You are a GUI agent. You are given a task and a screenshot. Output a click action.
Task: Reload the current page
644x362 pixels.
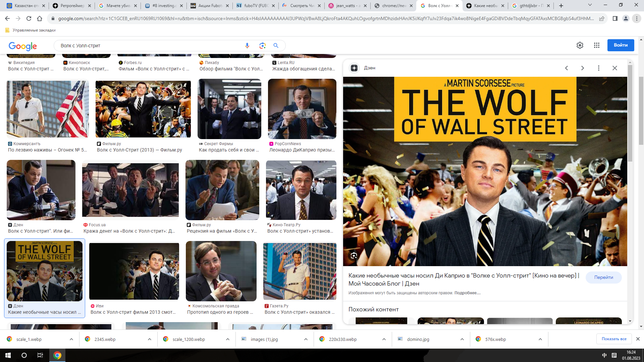[29, 18]
